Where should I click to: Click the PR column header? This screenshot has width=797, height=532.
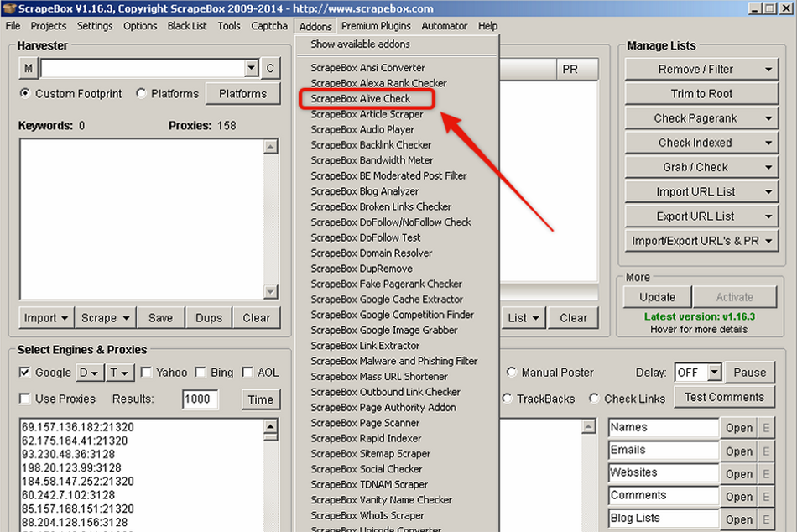577,69
